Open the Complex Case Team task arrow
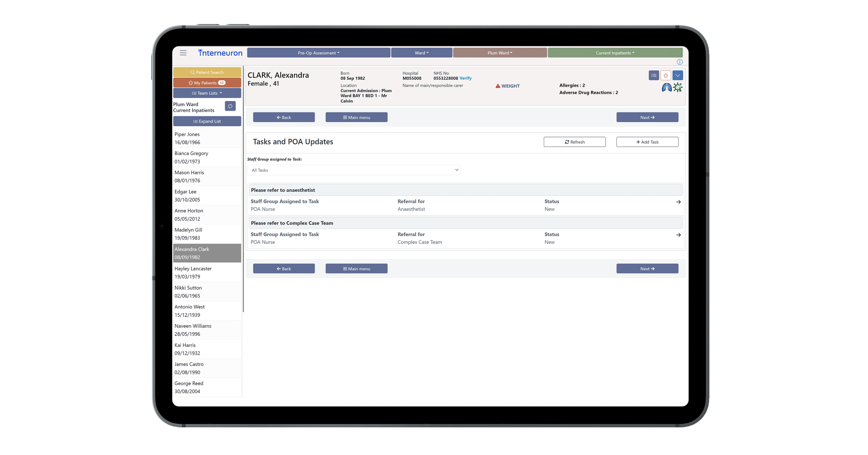 click(678, 235)
